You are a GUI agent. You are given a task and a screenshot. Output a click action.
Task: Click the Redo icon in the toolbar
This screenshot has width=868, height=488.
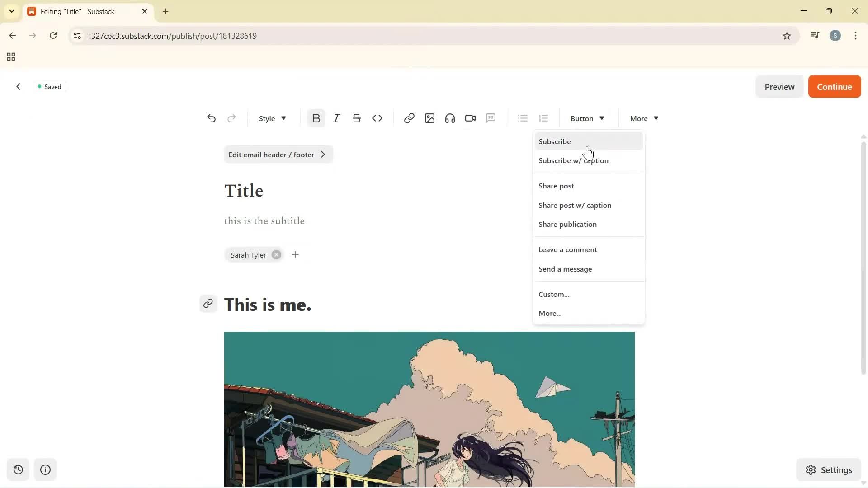[x=231, y=118]
